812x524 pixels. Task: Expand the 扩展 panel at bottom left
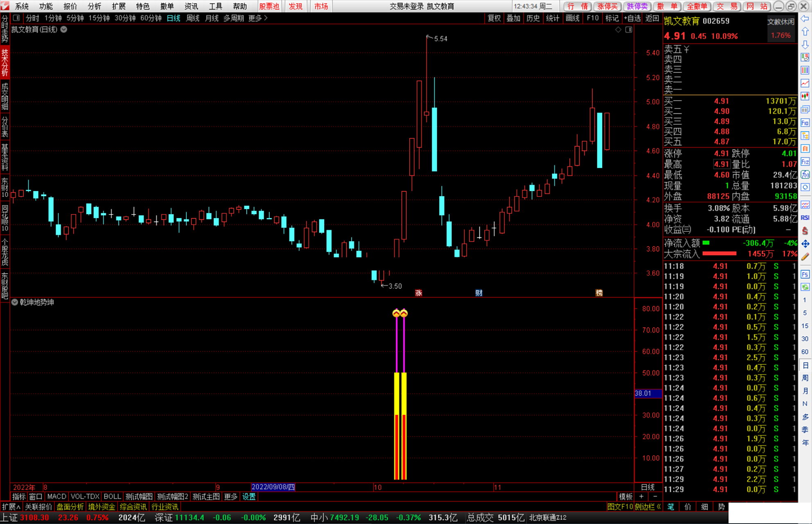11,507
